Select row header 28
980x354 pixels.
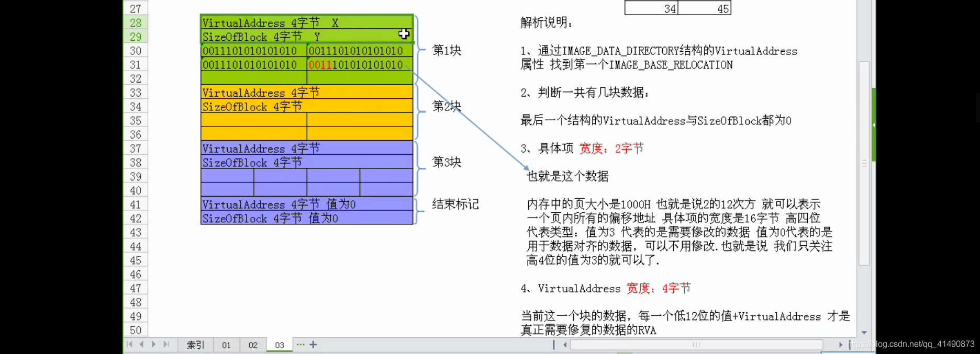(x=136, y=22)
